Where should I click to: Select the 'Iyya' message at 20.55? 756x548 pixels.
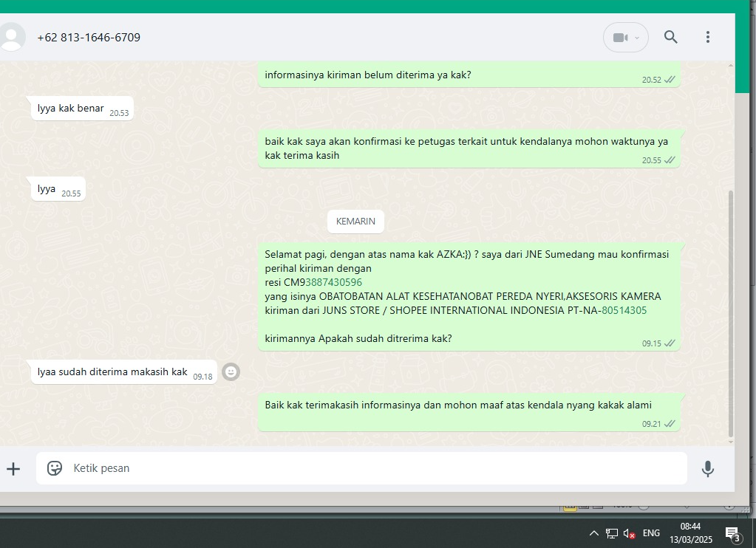click(58, 189)
